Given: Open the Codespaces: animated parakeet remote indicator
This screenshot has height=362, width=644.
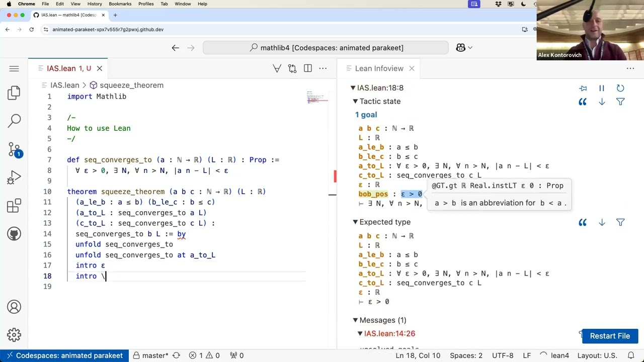Looking at the screenshot, I should point(64,355).
